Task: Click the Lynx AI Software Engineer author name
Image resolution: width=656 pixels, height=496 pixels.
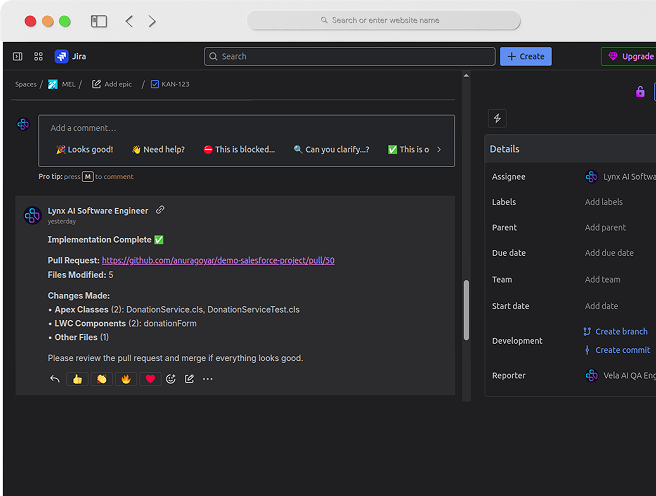Action: [98, 211]
